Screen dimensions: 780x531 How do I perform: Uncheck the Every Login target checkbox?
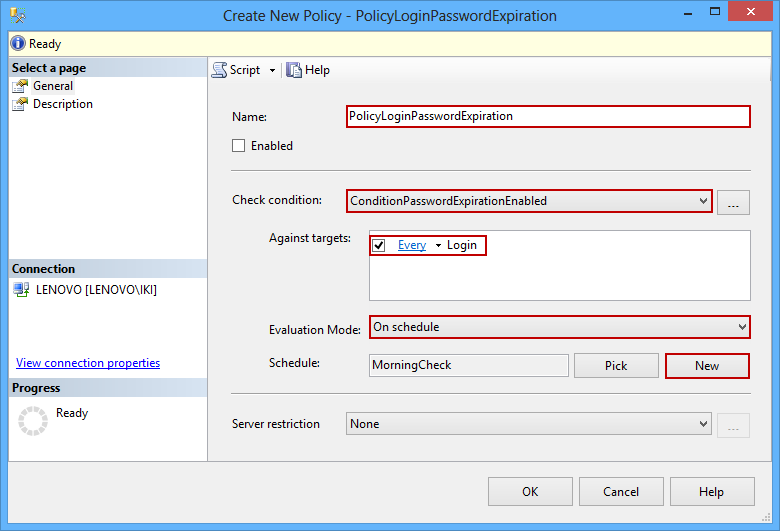[x=379, y=245]
